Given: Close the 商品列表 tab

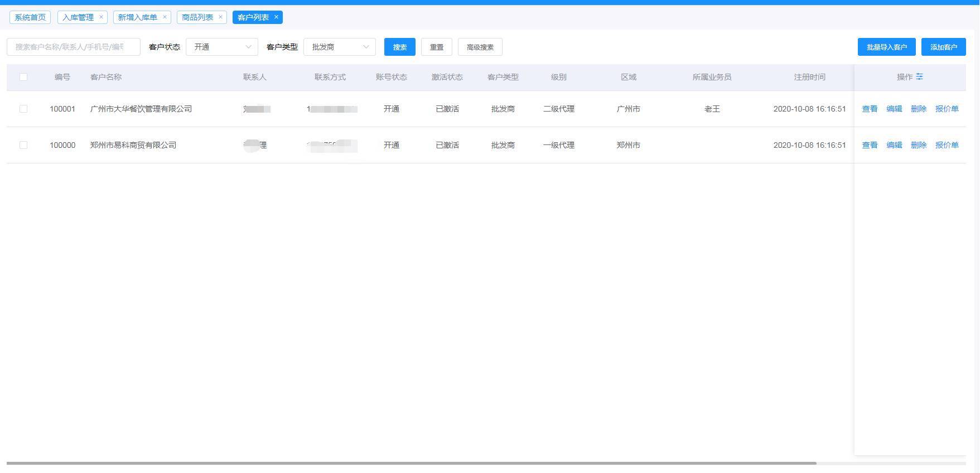Looking at the screenshot, I should pyautogui.click(x=220, y=17).
